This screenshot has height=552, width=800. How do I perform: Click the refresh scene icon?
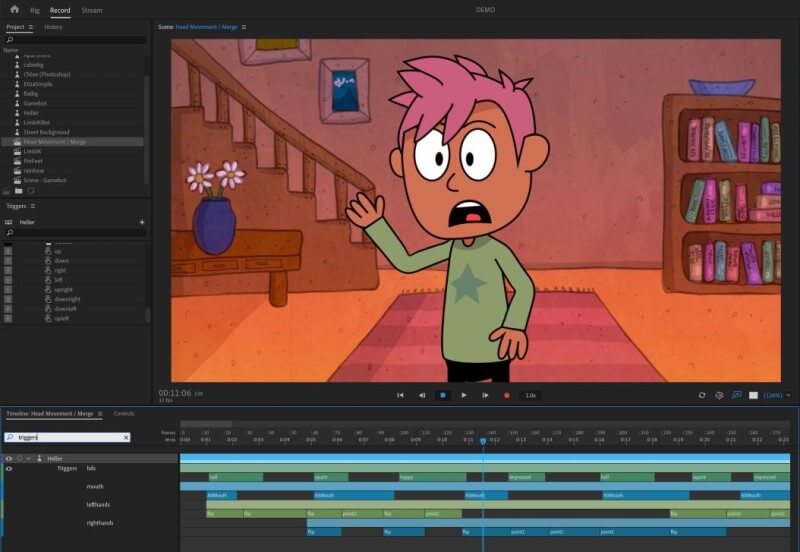pos(702,395)
